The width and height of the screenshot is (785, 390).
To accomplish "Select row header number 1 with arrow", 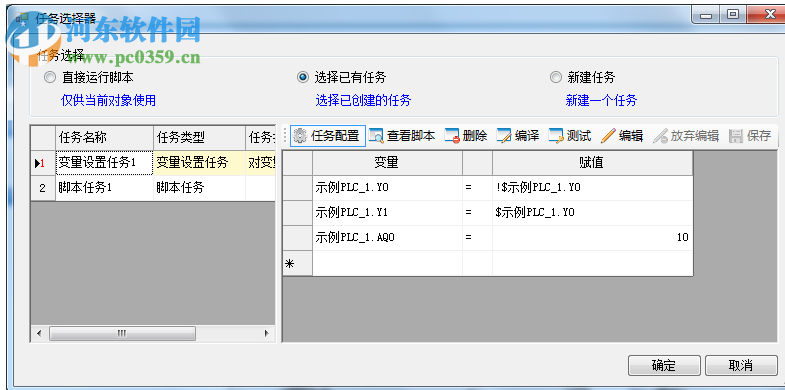I will coord(43,163).
